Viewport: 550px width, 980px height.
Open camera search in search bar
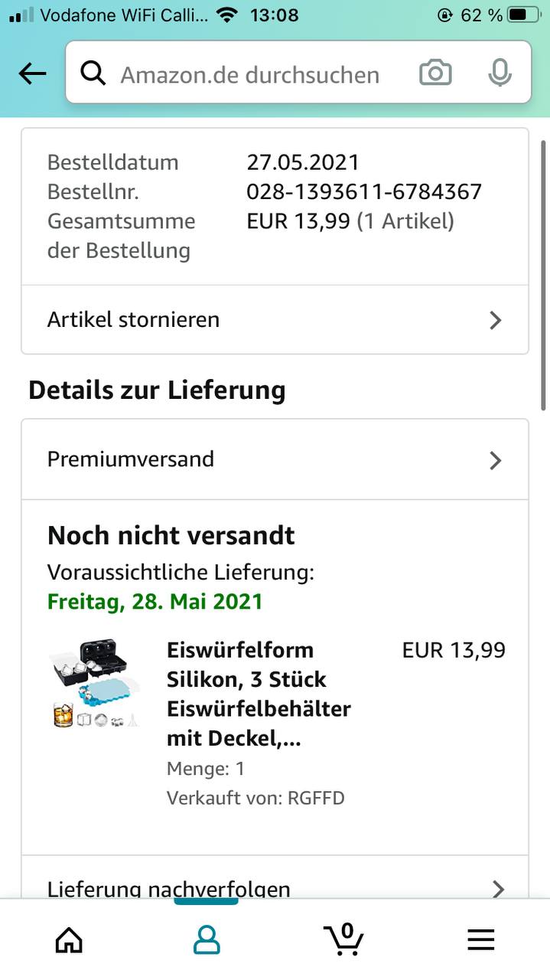435,73
